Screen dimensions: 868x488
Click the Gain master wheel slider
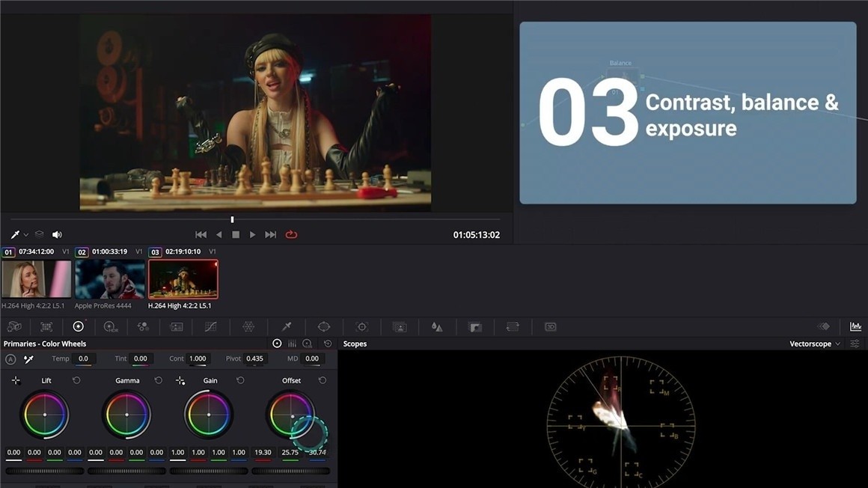tap(209, 471)
